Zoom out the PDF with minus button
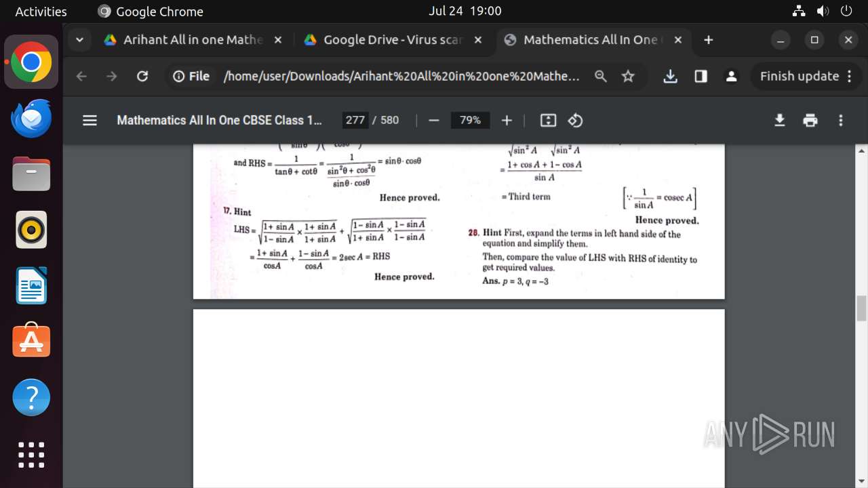The height and width of the screenshot is (488, 868). (434, 120)
